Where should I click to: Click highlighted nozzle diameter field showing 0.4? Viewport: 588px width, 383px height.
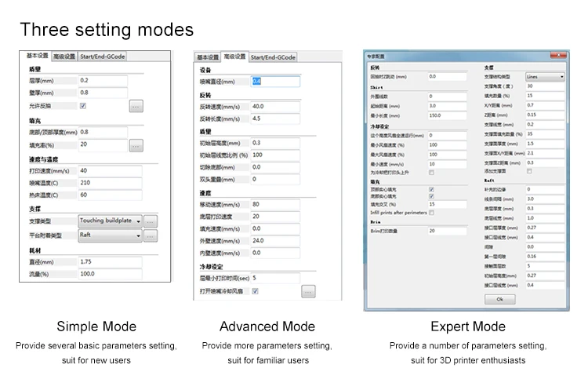coord(275,81)
